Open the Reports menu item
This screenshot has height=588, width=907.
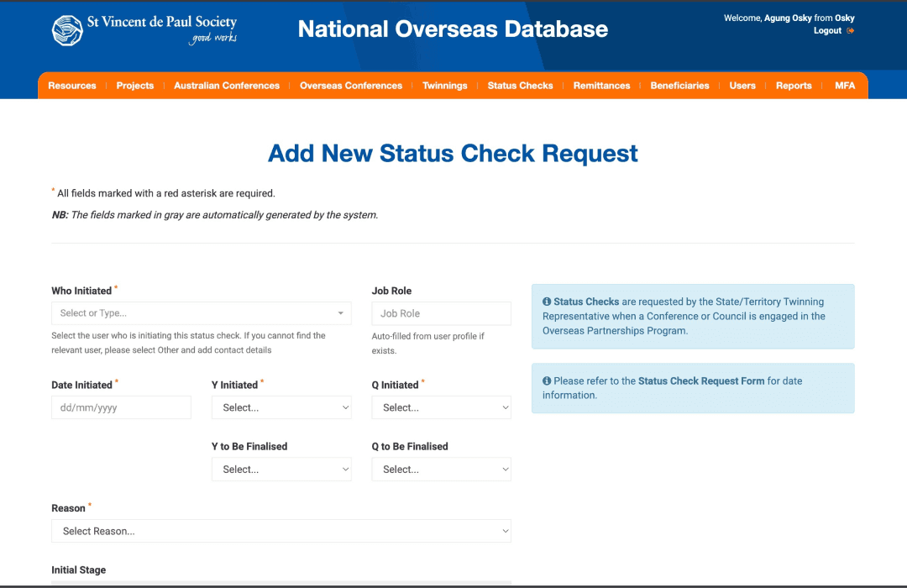coord(794,86)
